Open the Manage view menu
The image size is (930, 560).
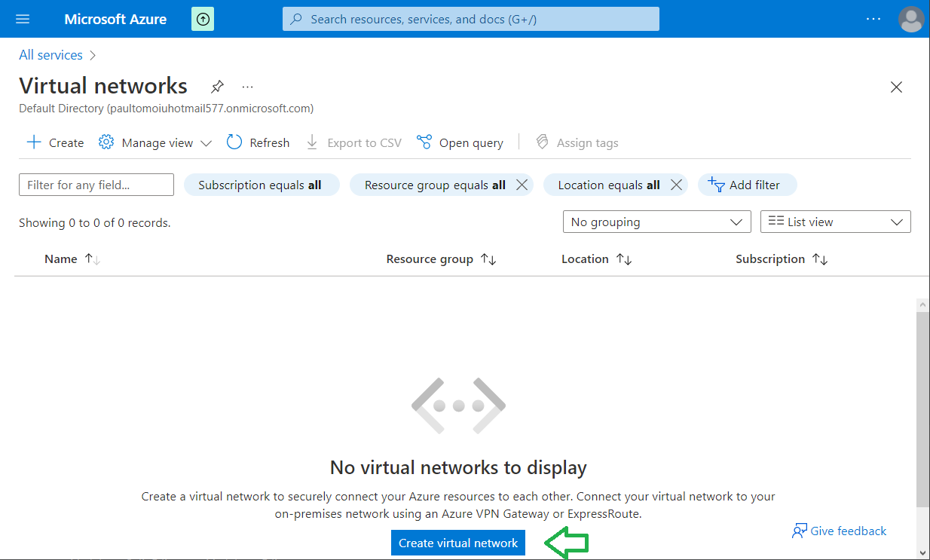click(x=155, y=142)
